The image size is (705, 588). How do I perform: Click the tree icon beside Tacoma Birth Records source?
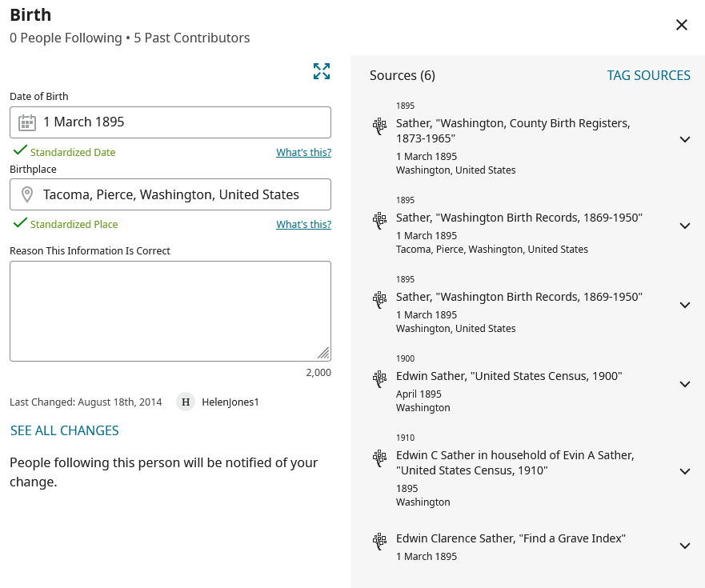click(x=380, y=221)
